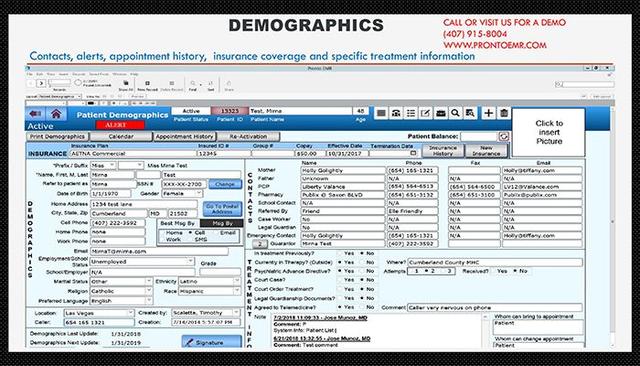Click the Insurance Plan field AETNA Commercial
640x366 pixels.
click(x=133, y=154)
